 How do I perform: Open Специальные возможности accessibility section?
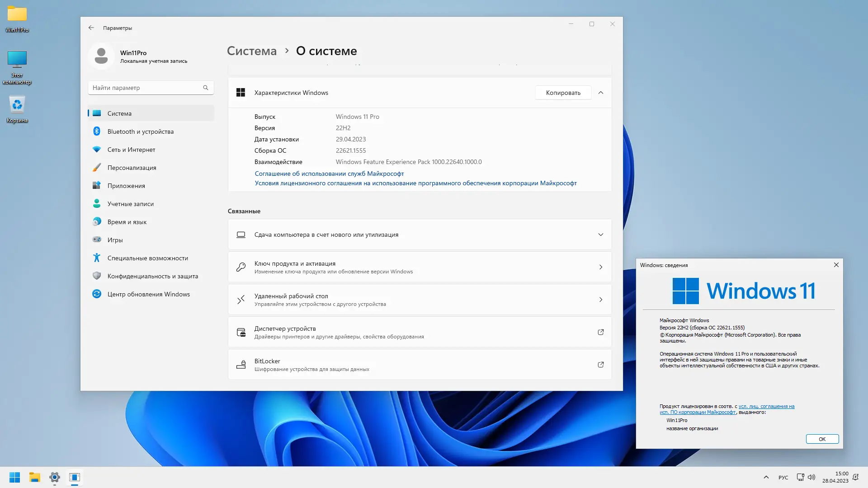147,258
